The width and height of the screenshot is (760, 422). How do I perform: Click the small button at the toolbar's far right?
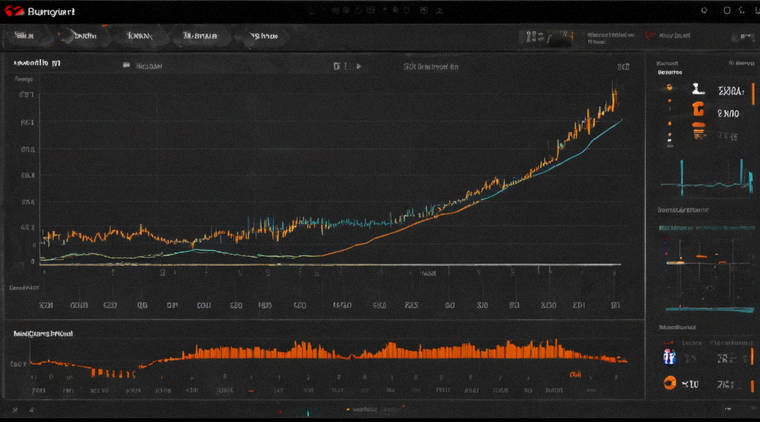point(742,36)
